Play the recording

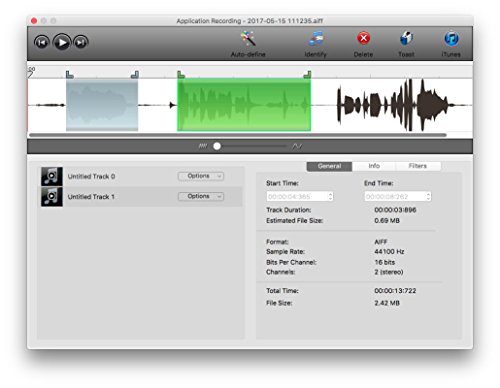[x=62, y=42]
